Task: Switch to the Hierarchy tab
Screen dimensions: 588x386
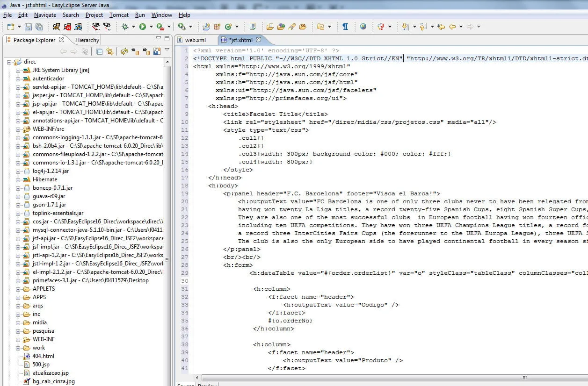Action: [87, 40]
